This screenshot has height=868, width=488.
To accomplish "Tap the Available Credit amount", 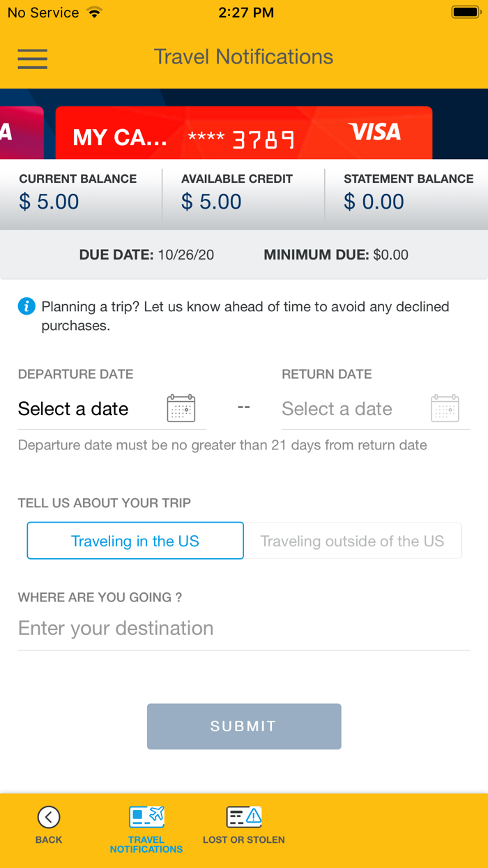I will [211, 202].
